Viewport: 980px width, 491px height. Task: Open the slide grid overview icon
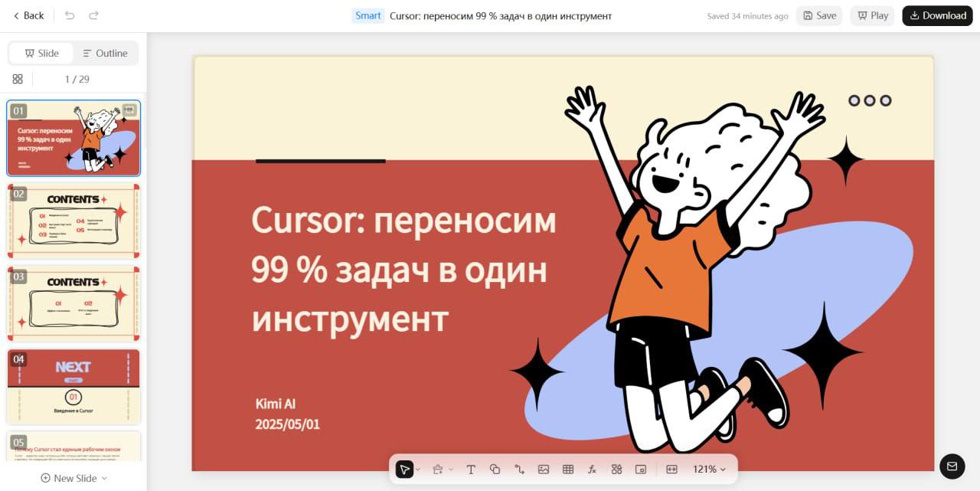pos(18,79)
